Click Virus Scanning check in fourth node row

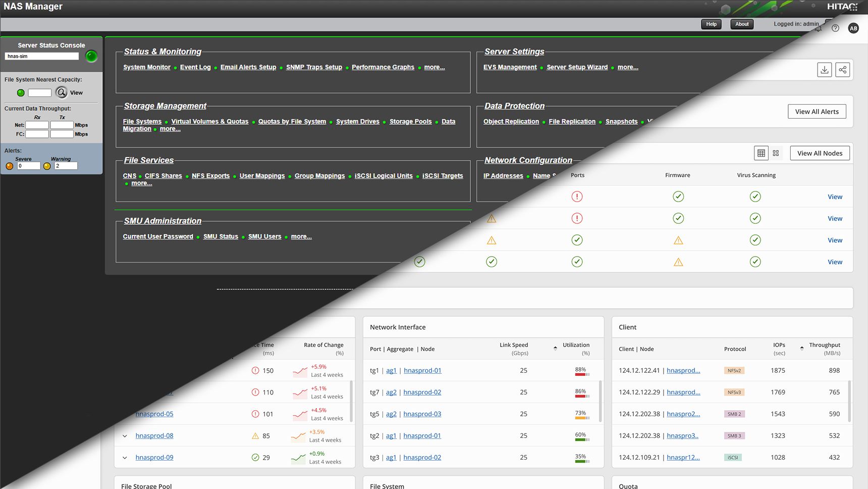coord(755,262)
